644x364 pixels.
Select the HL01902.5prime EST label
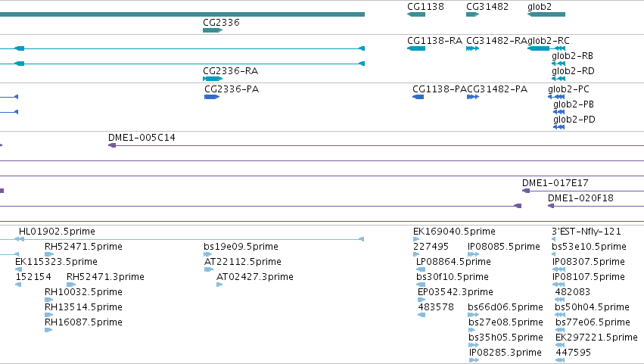[57, 232]
